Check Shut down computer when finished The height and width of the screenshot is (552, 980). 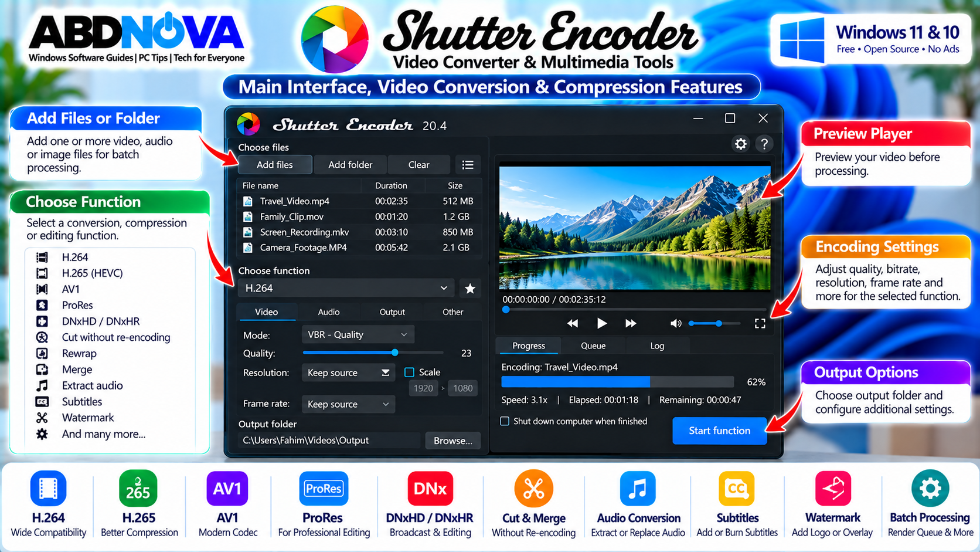coord(505,421)
